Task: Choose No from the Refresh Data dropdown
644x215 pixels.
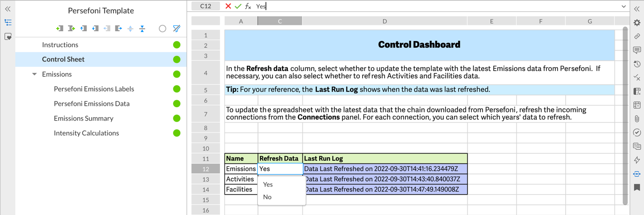Action: [267, 197]
